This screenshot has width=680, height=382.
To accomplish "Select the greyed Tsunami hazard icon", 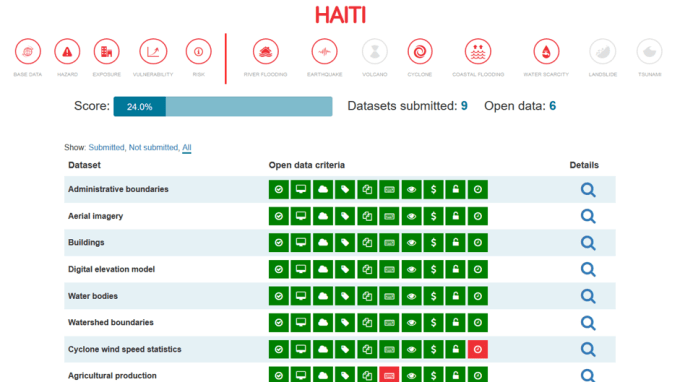I will pyautogui.click(x=650, y=52).
